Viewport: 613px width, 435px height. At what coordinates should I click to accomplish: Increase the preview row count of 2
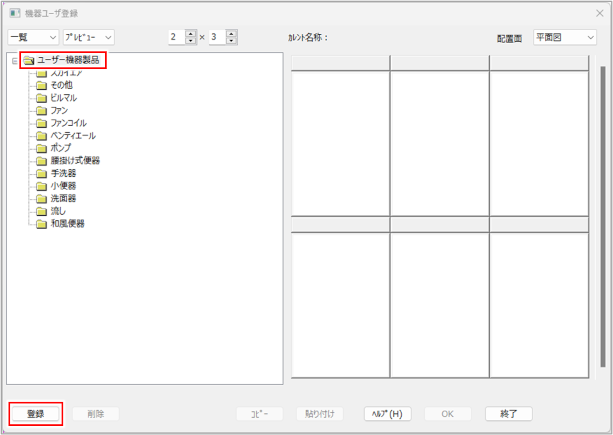click(192, 33)
